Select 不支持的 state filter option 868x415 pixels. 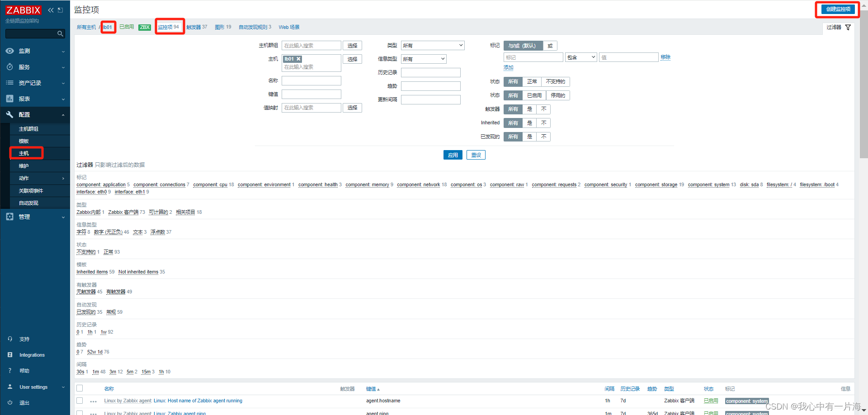555,82
